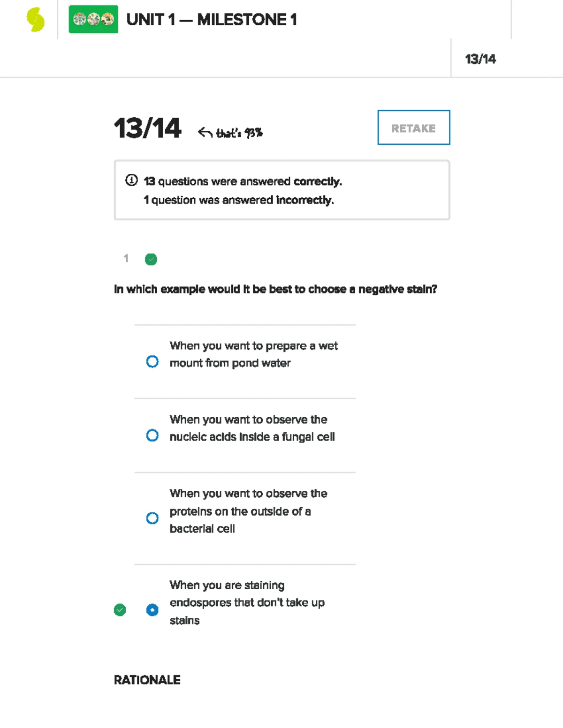
Task: Click the green checkmark beside the correct answer
Action: (120, 610)
